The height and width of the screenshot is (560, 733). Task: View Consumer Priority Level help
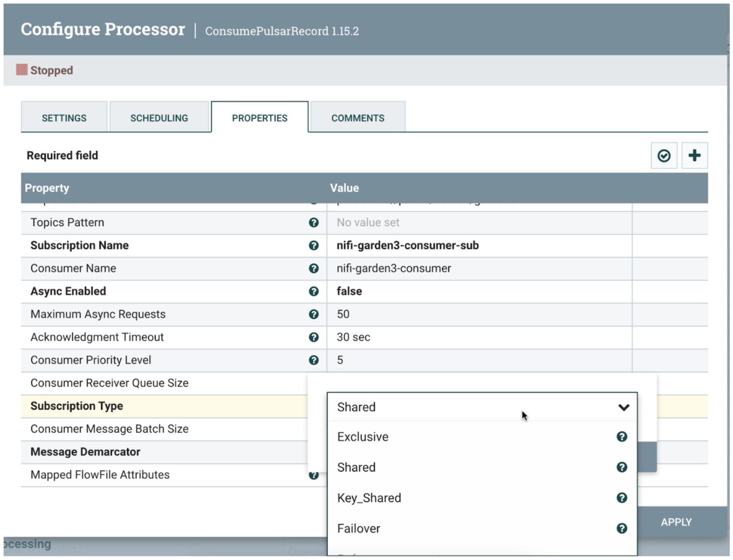[314, 360]
